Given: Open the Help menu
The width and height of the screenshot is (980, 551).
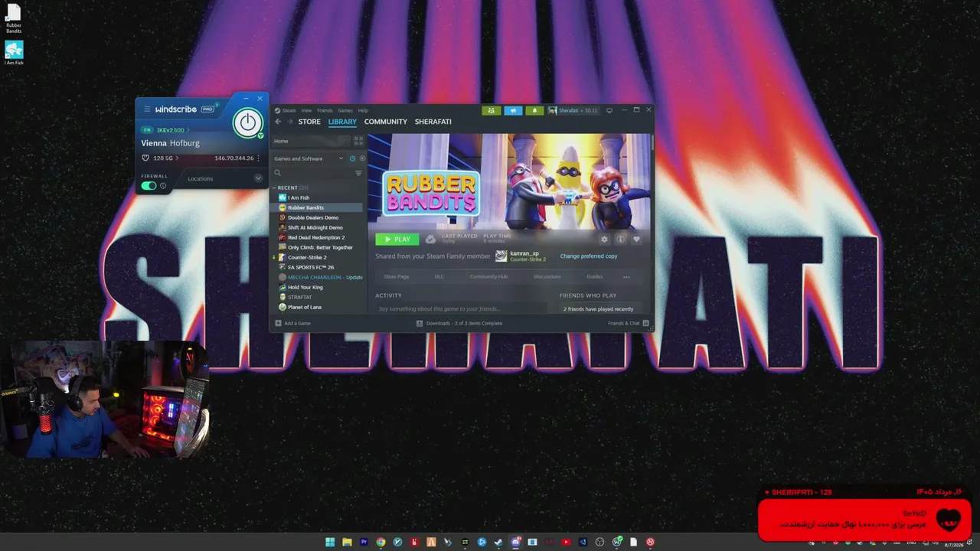Looking at the screenshot, I should [363, 110].
